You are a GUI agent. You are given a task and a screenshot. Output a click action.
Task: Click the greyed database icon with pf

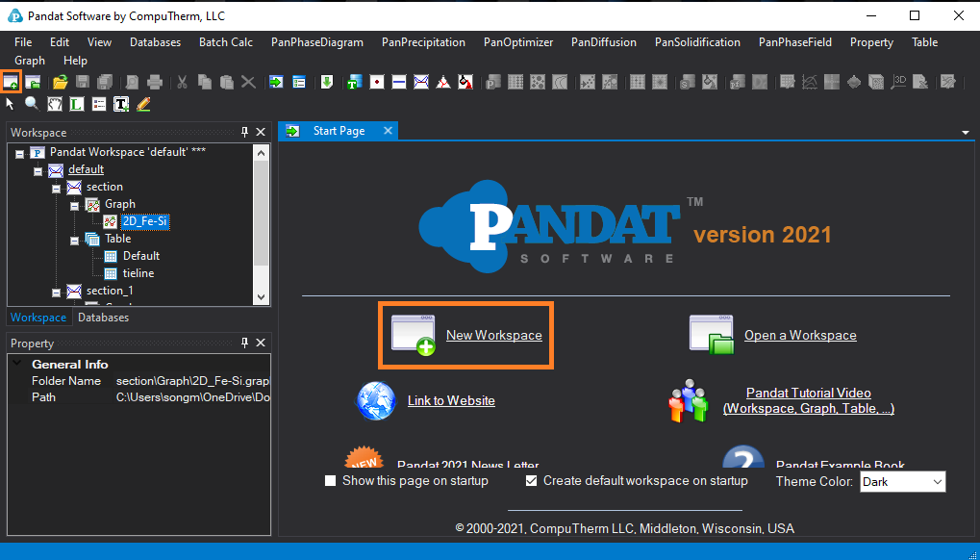coord(737,82)
